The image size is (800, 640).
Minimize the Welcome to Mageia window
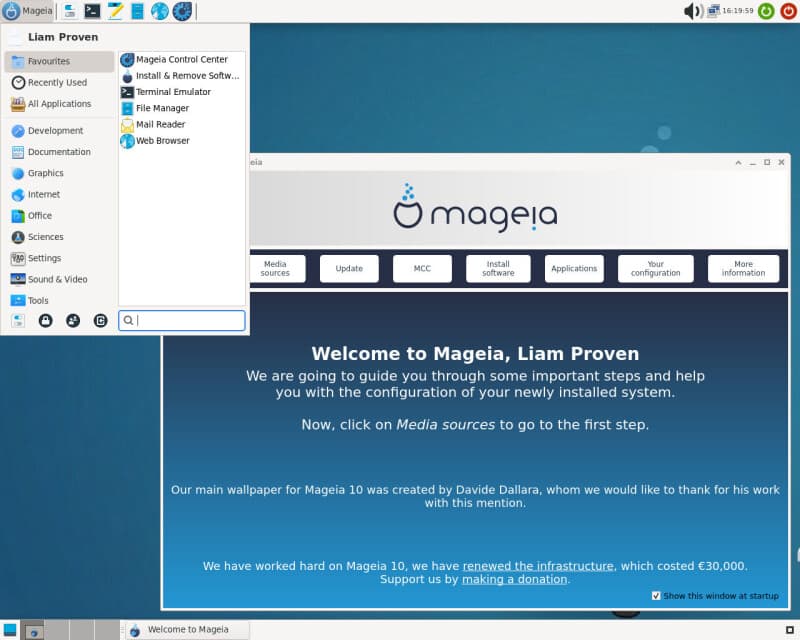[x=753, y=162]
